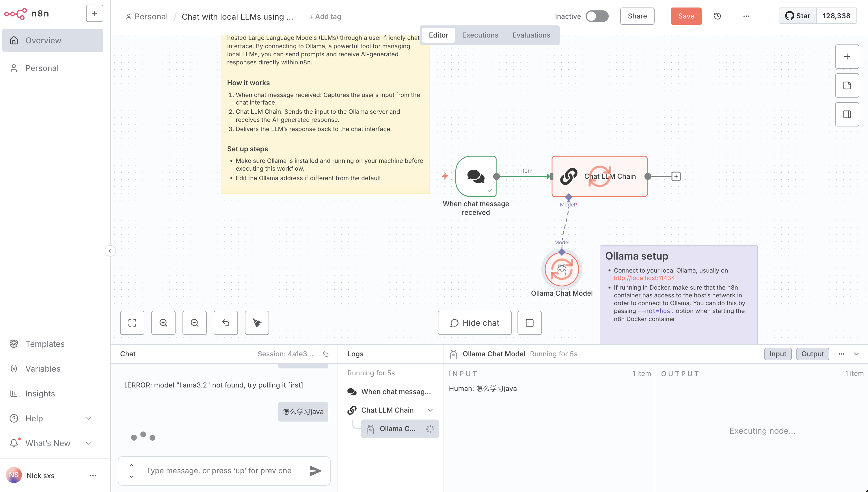
Task: Reset the chat session icon
Action: pos(325,354)
